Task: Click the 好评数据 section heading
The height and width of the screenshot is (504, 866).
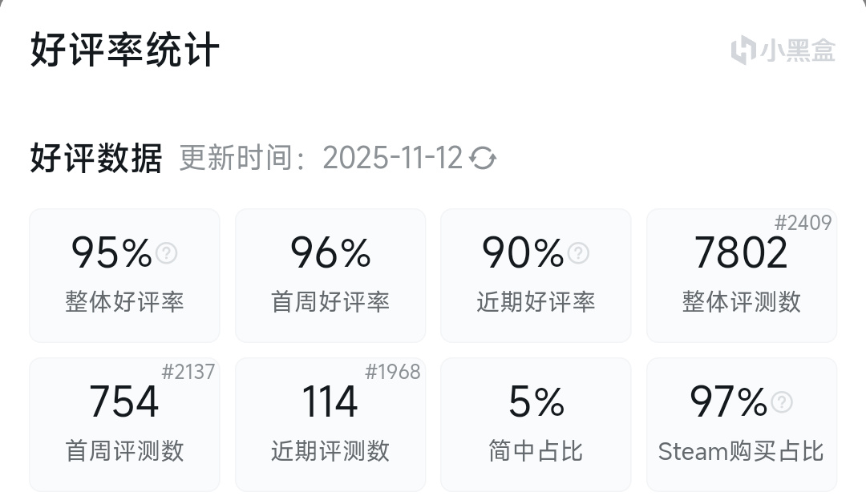Action: coord(96,159)
